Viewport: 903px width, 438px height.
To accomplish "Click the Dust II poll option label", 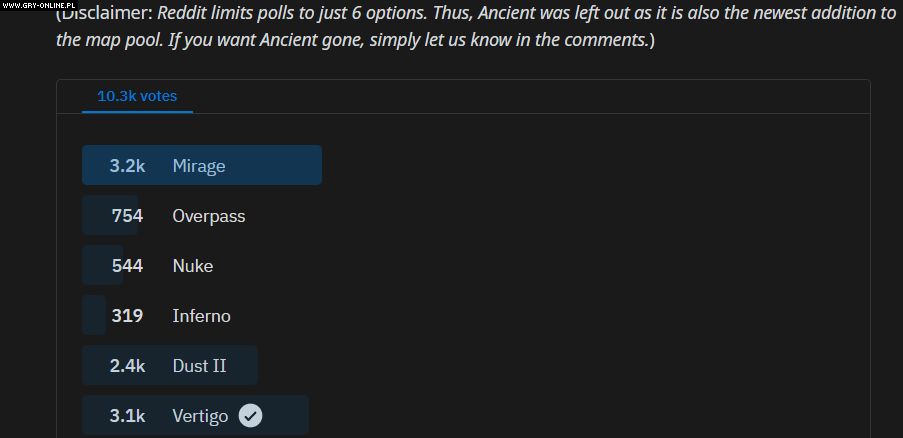I will 199,366.
